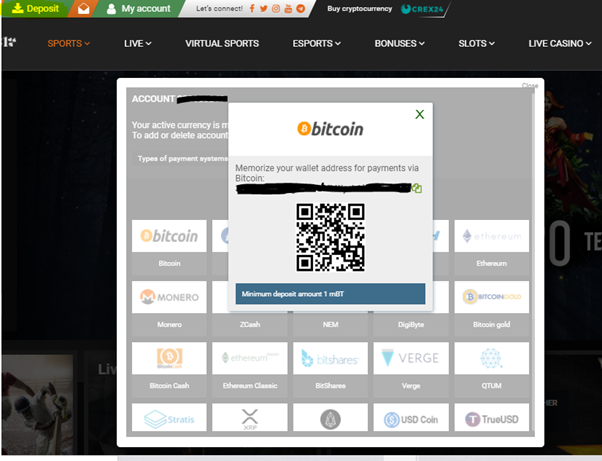602x461 pixels.
Task: Select the QTUM payment tile
Action: (x=491, y=369)
